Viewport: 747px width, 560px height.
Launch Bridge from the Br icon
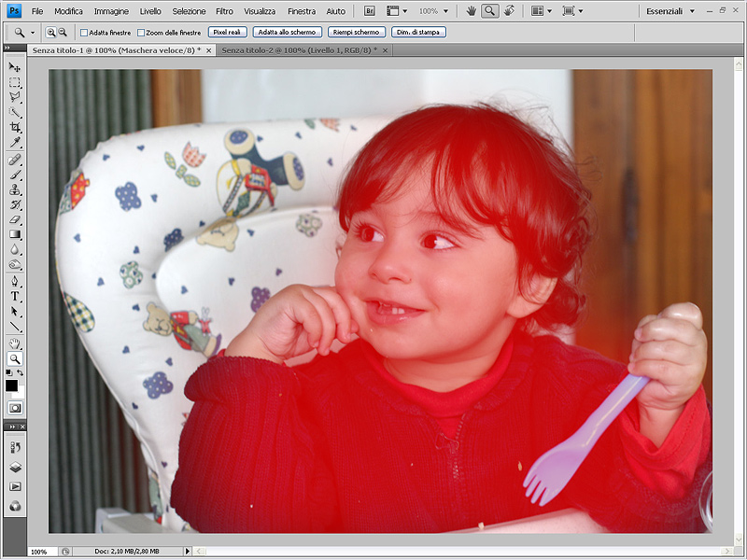click(369, 11)
